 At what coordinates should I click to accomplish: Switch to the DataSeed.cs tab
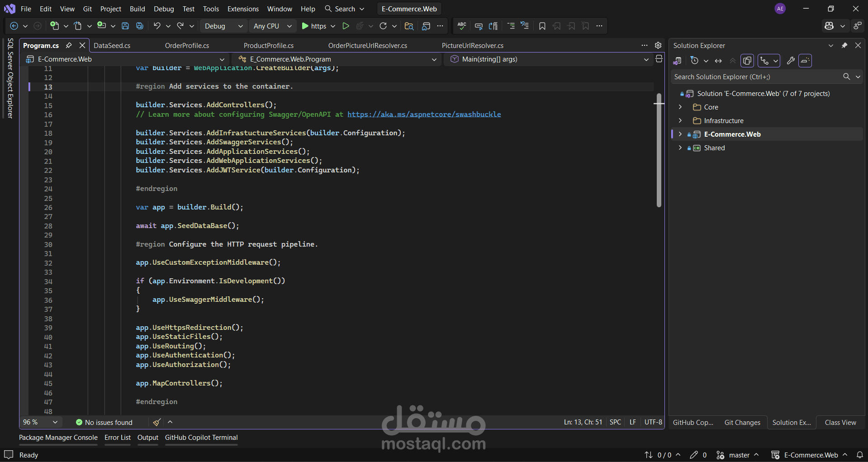tap(112, 46)
